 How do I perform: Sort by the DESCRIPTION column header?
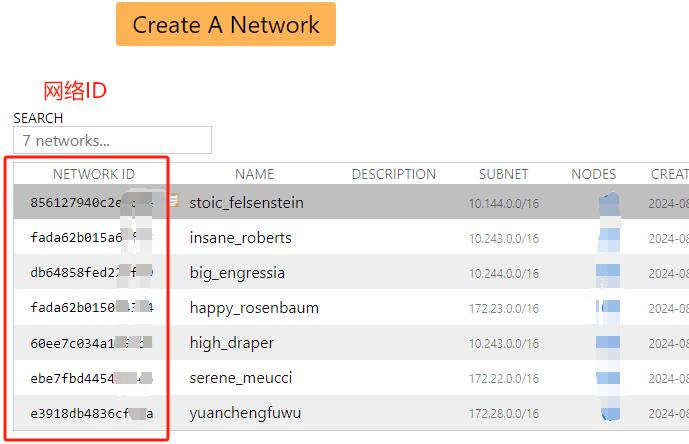tap(394, 174)
